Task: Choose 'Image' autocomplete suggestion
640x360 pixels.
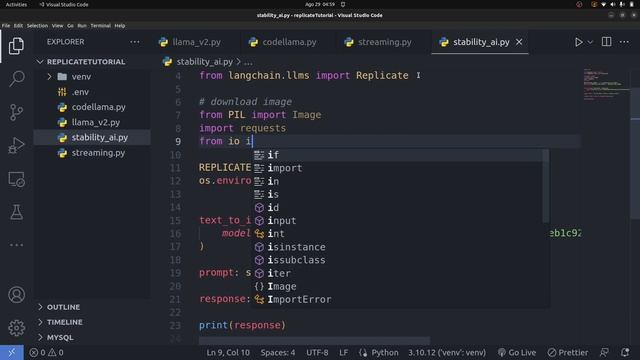Action: tap(397, 287)
